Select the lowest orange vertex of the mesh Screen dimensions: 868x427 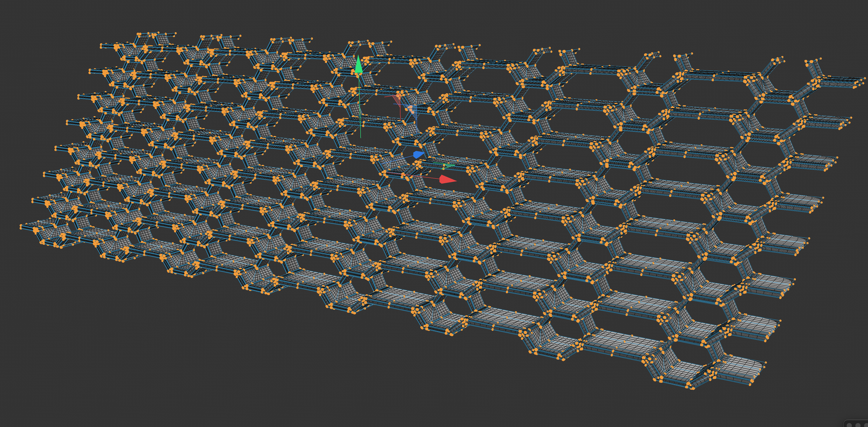(693, 388)
